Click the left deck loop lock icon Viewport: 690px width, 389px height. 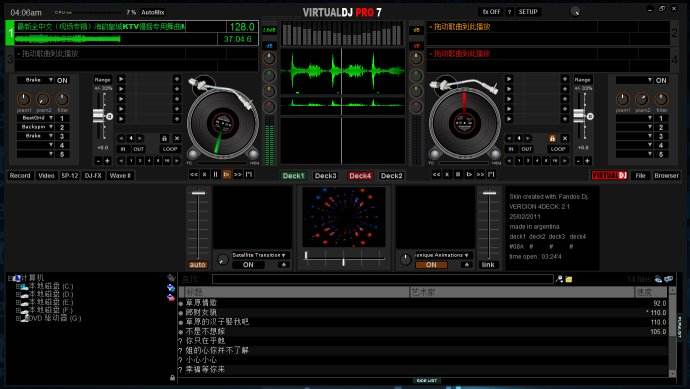pos(164,138)
